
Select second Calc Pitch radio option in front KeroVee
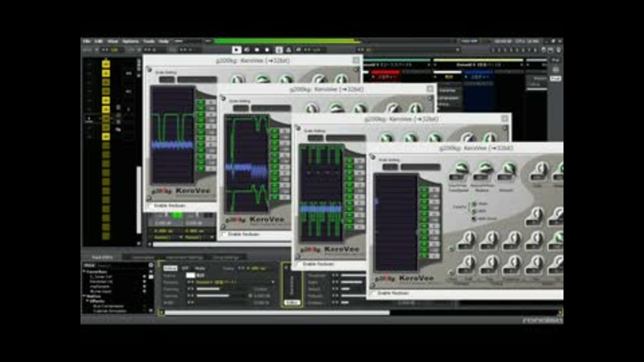pos(474,211)
